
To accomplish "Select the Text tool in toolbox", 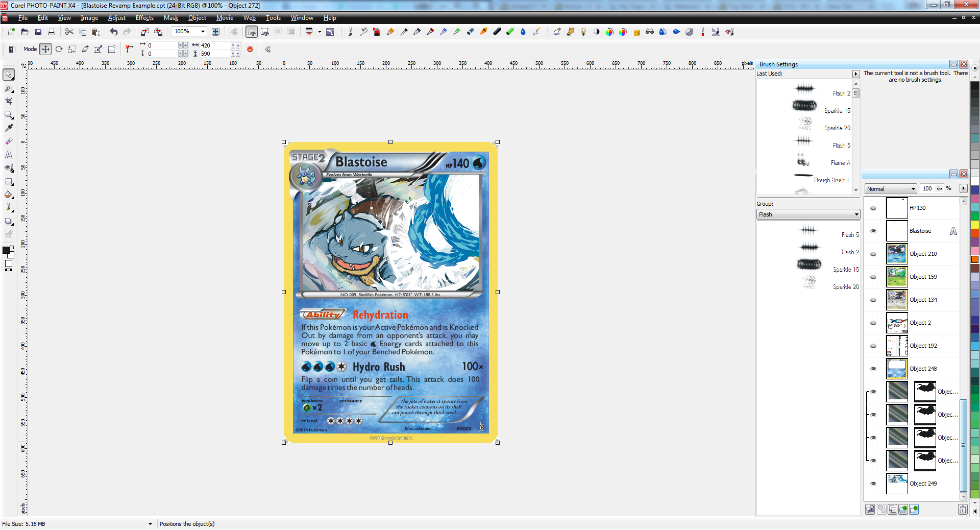I will coord(9,155).
